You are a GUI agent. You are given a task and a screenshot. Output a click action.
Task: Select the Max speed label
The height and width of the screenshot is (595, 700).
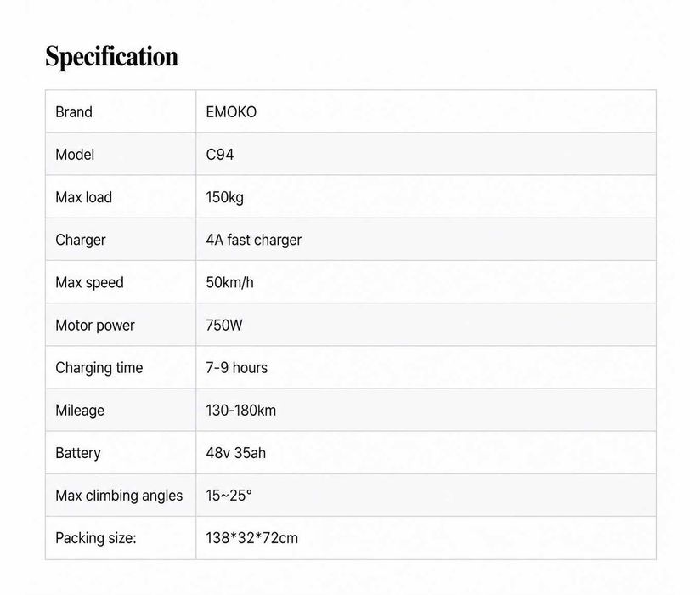coord(89,283)
